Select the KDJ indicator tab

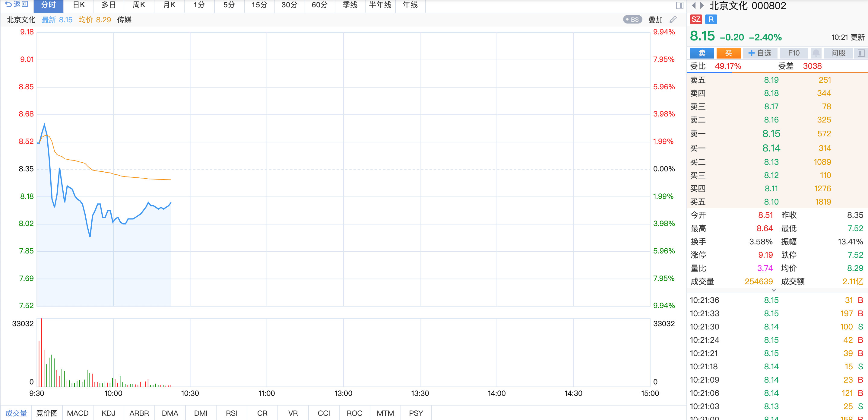(x=108, y=413)
